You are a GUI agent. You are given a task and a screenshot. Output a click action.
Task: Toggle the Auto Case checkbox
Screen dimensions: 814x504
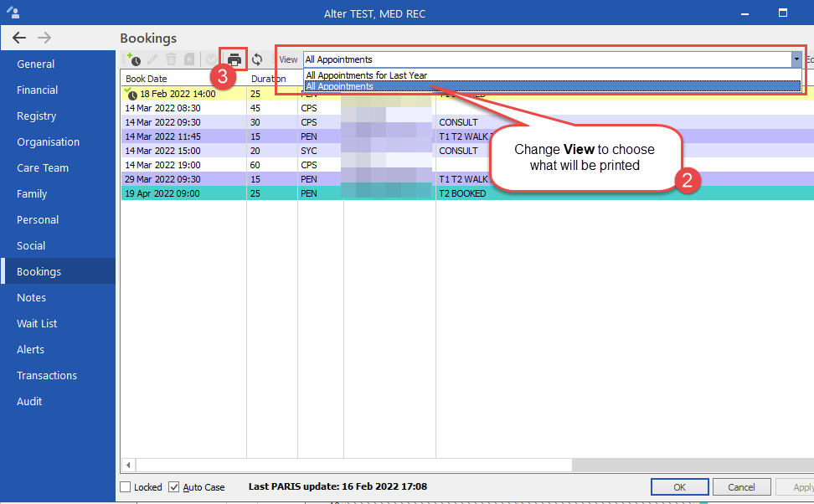[174, 487]
